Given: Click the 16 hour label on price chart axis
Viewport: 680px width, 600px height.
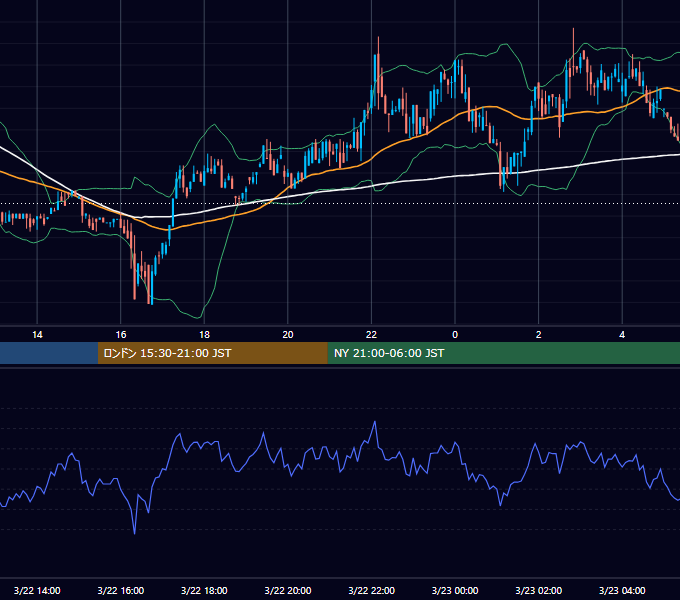Looking at the screenshot, I should click(x=121, y=335).
